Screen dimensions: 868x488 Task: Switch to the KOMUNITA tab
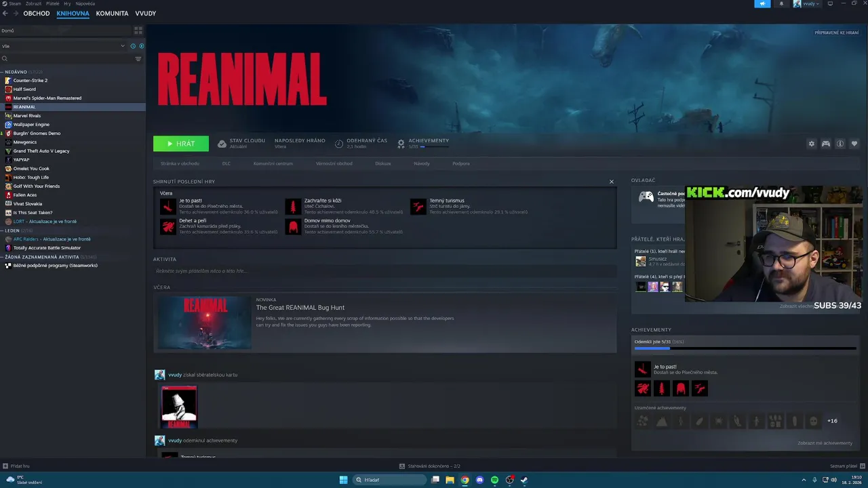(x=112, y=14)
